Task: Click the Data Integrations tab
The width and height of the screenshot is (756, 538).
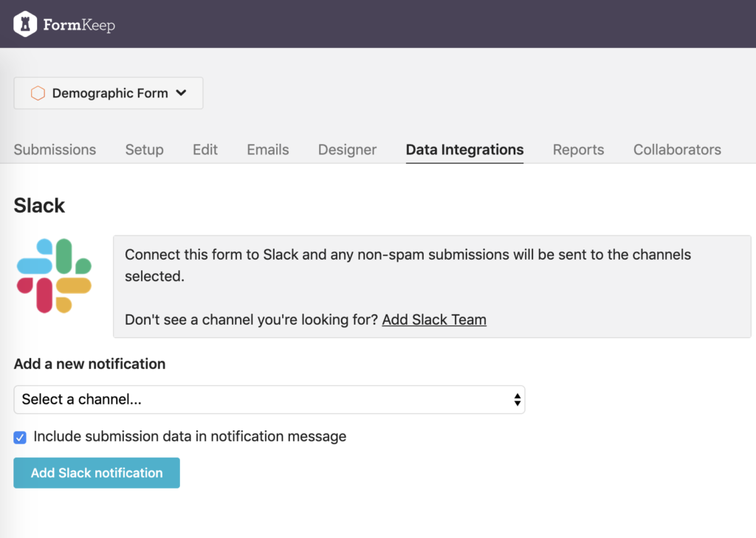Action: coord(464,150)
